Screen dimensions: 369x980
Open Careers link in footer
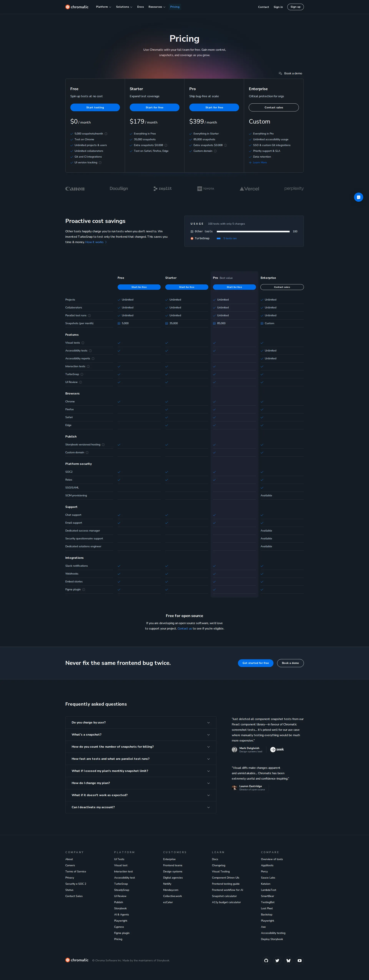click(70, 865)
